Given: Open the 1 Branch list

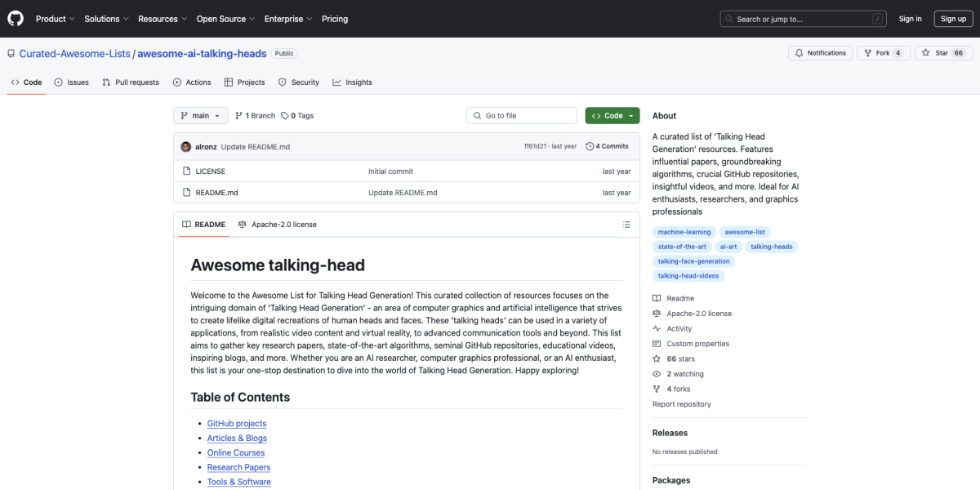Looking at the screenshot, I should tap(255, 116).
